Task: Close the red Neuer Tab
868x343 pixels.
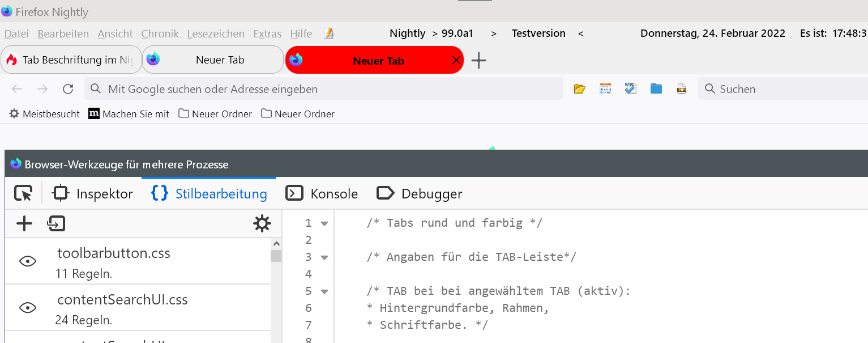Action: pos(456,61)
